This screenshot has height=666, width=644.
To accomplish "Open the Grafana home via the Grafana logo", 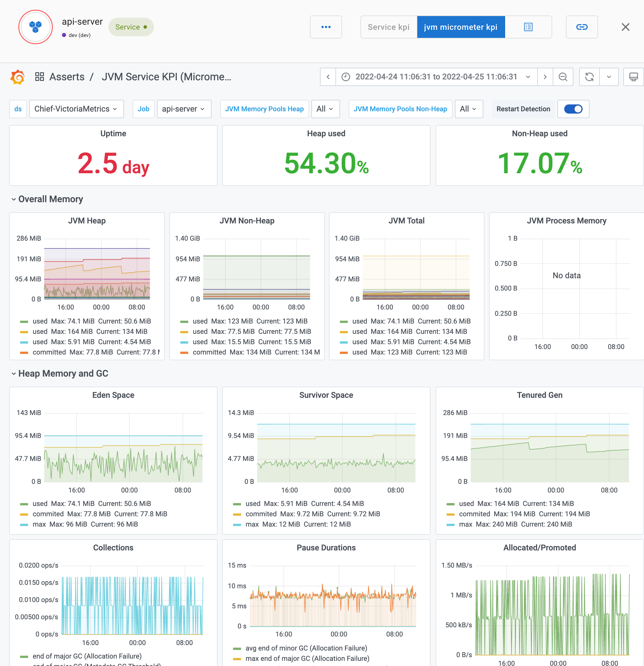I will pyautogui.click(x=17, y=77).
